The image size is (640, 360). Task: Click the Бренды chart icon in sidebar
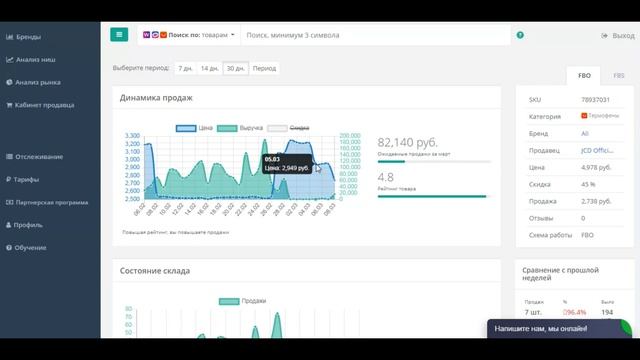(x=9, y=37)
